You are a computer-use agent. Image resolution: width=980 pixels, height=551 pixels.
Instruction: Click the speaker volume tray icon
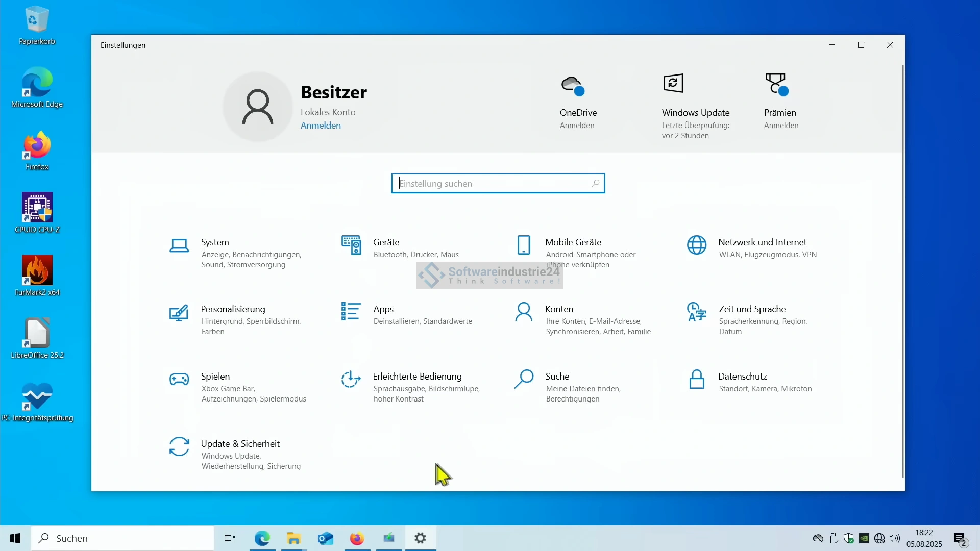point(895,538)
